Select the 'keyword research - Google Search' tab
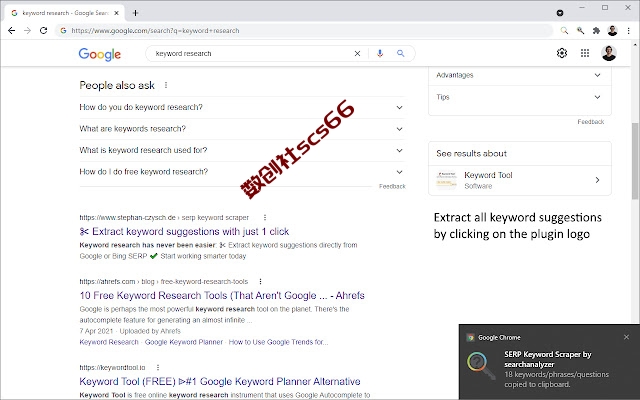 (65, 13)
